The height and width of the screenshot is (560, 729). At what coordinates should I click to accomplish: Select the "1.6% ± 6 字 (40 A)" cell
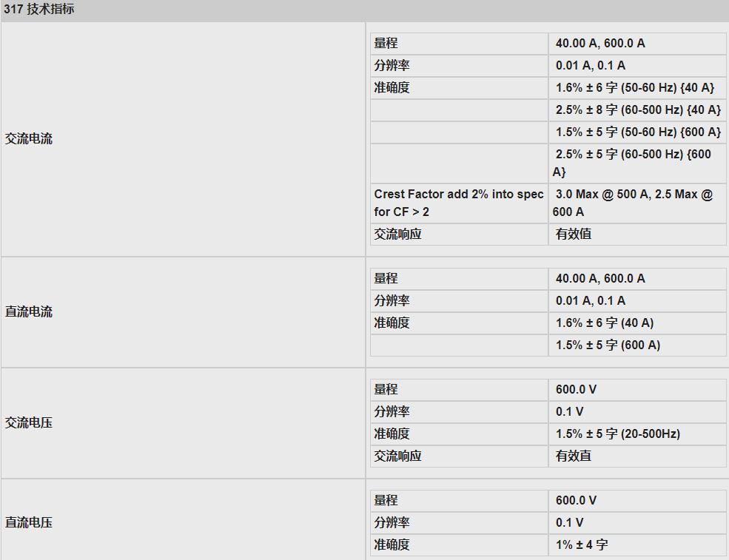605,323
